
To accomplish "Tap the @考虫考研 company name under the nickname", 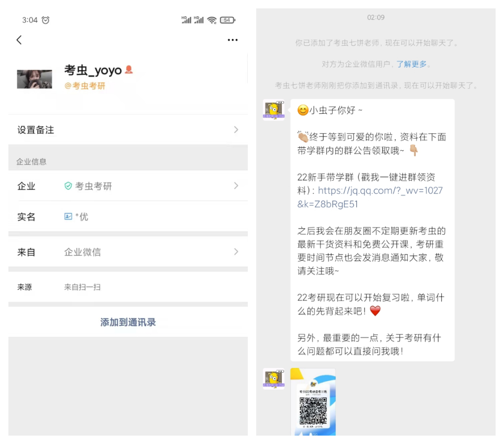I will (86, 86).
